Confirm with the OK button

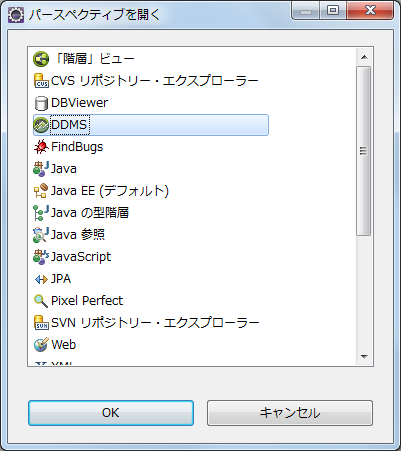[111, 413]
